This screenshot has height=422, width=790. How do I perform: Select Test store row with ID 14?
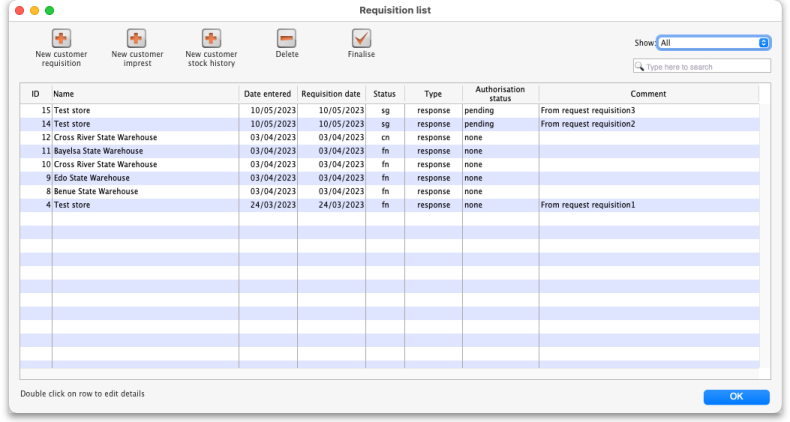(389, 124)
